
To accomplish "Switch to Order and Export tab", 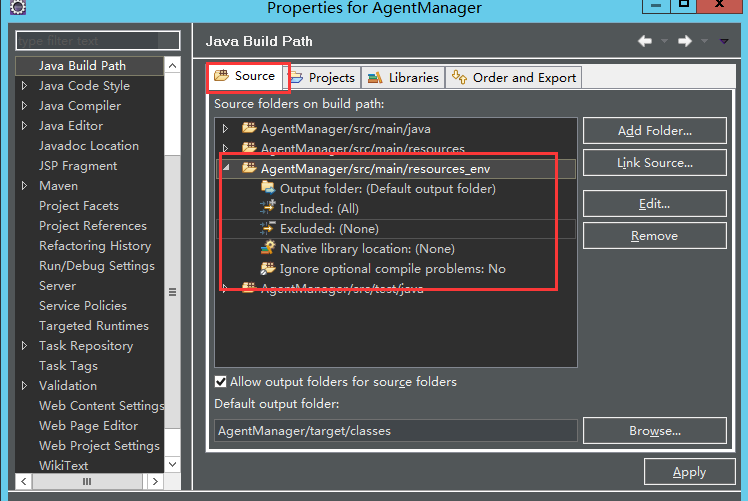I will (514, 77).
